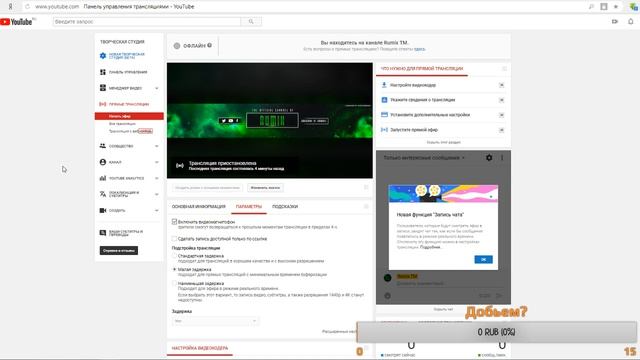Expand the YouTube Analytics section arrow
Image resolution: width=640 pixels, height=360 pixels.
point(157,178)
